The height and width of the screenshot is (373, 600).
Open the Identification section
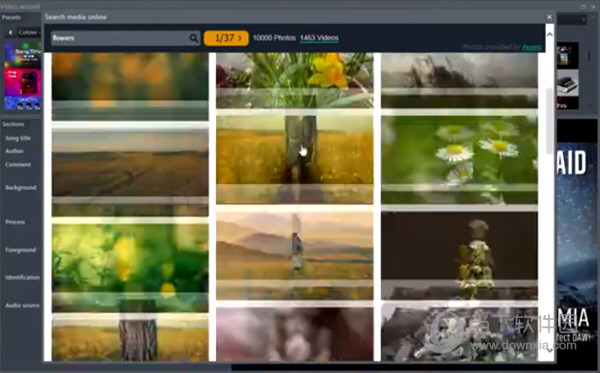point(23,277)
